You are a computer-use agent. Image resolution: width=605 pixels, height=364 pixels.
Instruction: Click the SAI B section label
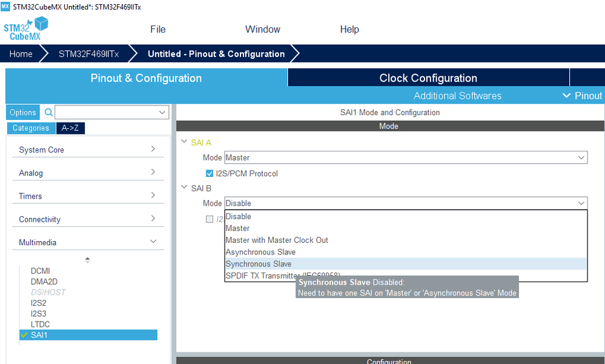coord(201,188)
